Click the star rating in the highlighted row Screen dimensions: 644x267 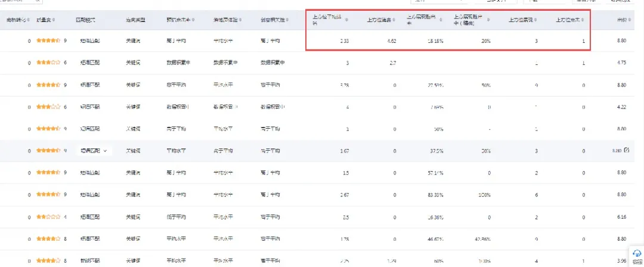coord(48,151)
